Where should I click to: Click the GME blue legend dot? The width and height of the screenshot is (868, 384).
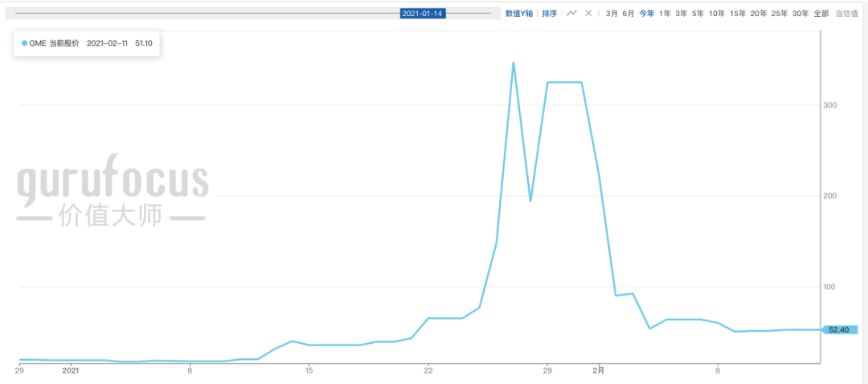pos(24,43)
